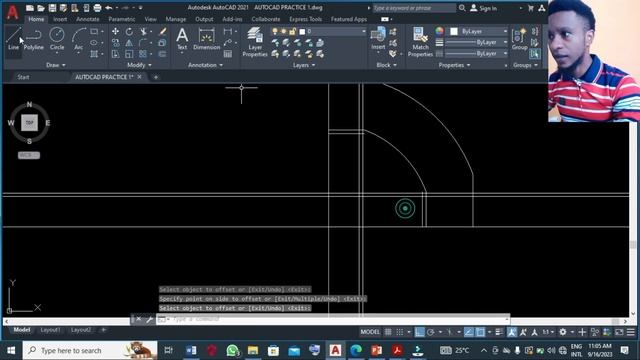Screen dimensions: 640x360
Task: Open the Manage ribbon tab
Action: coord(176,19)
